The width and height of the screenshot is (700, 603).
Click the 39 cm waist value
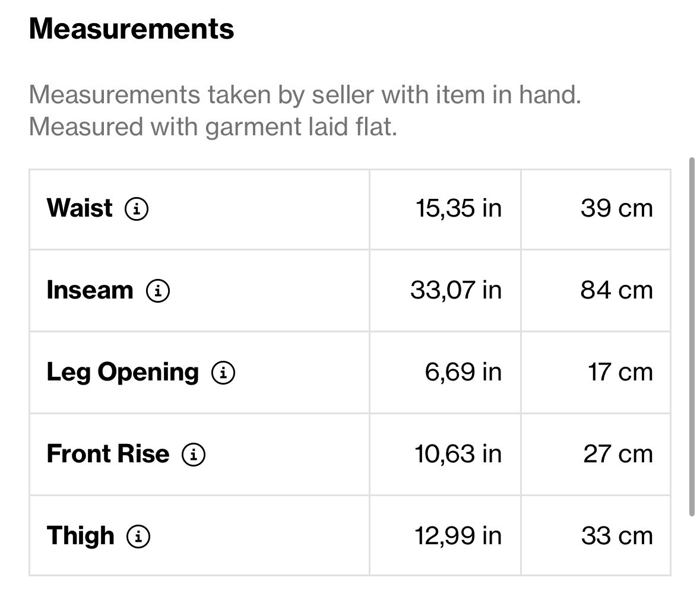tap(616, 208)
